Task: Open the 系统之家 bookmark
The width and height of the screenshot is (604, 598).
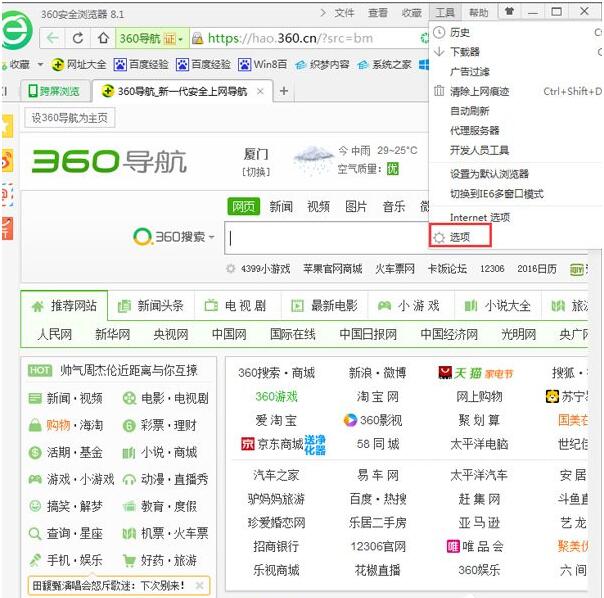Action: pos(384,64)
